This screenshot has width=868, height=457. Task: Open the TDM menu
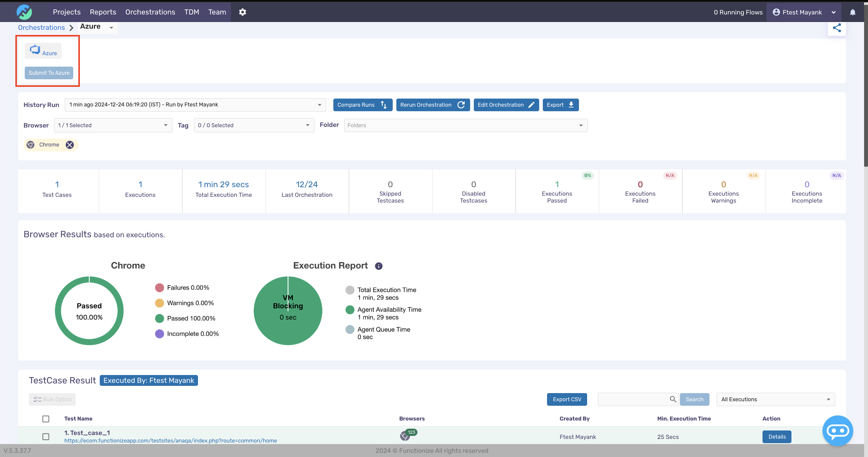(x=192, y=12)
